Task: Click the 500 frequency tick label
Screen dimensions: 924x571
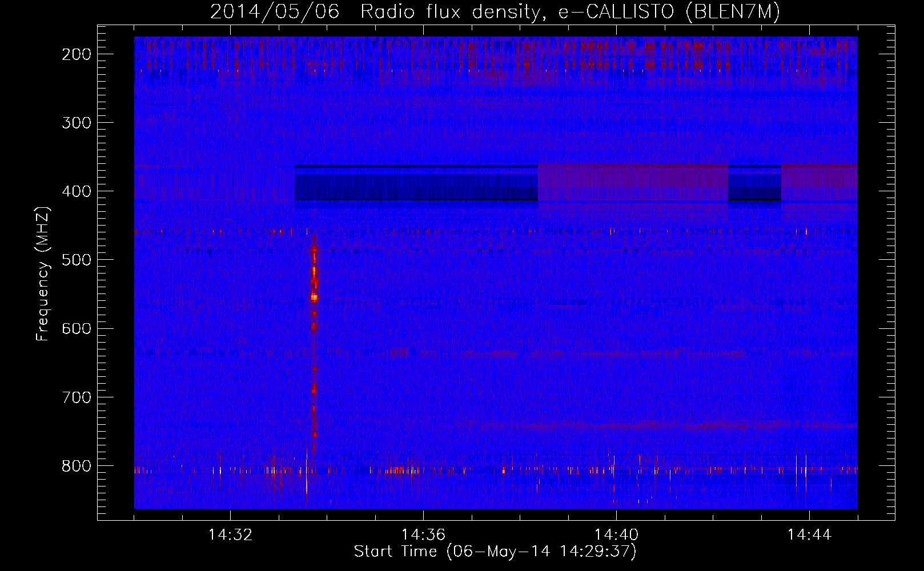Action: click(77, 260)
